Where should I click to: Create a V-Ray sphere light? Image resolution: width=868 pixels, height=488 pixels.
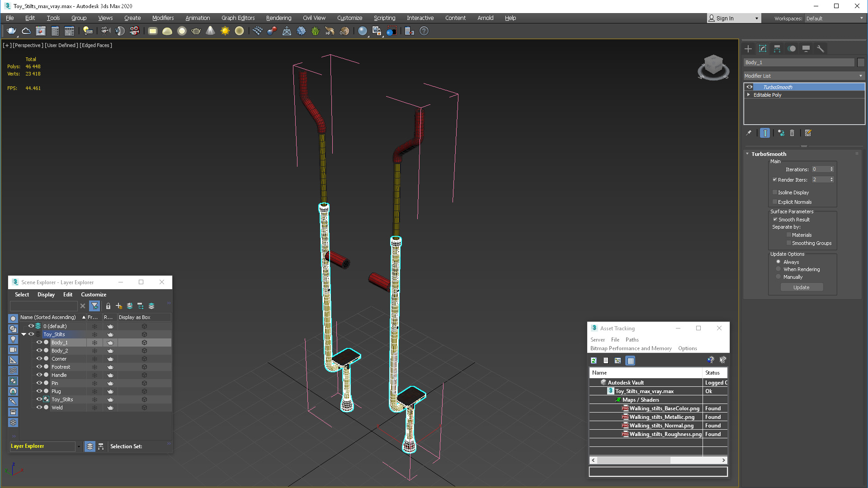pos(182,31)
